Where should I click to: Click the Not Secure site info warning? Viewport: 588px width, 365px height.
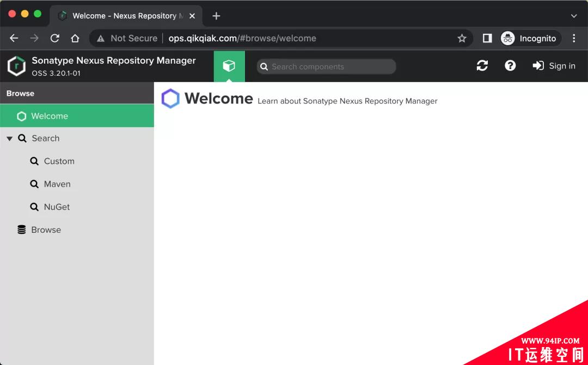point(127,38)
